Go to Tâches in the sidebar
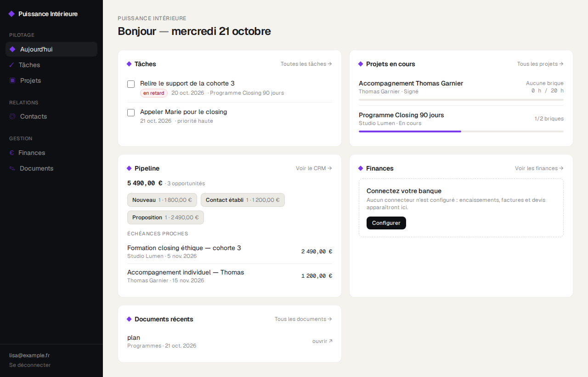The image size is (588, 377). [51, 65]
